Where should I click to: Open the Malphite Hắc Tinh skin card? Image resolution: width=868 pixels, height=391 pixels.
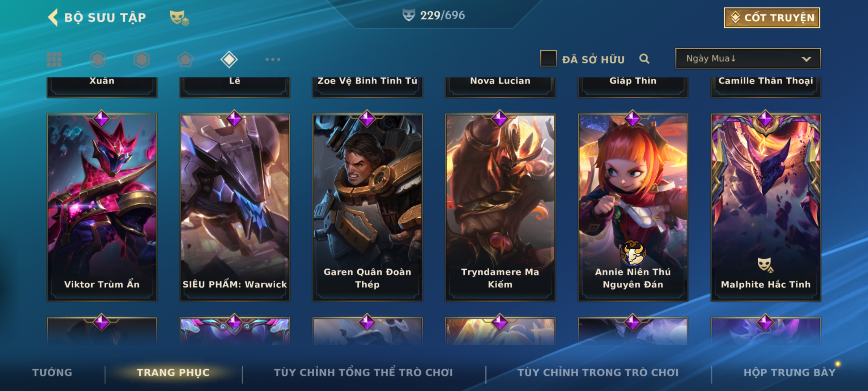pos(766,207)
